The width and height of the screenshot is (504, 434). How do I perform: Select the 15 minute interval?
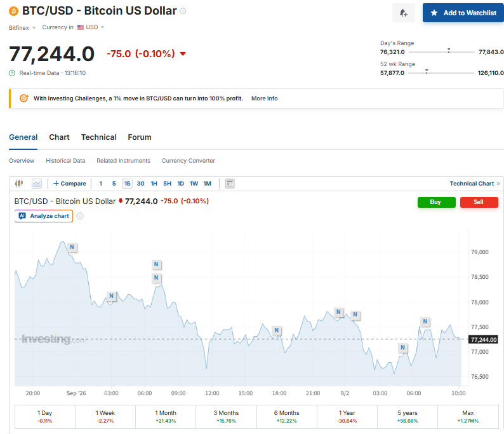[x=128, y=184]
